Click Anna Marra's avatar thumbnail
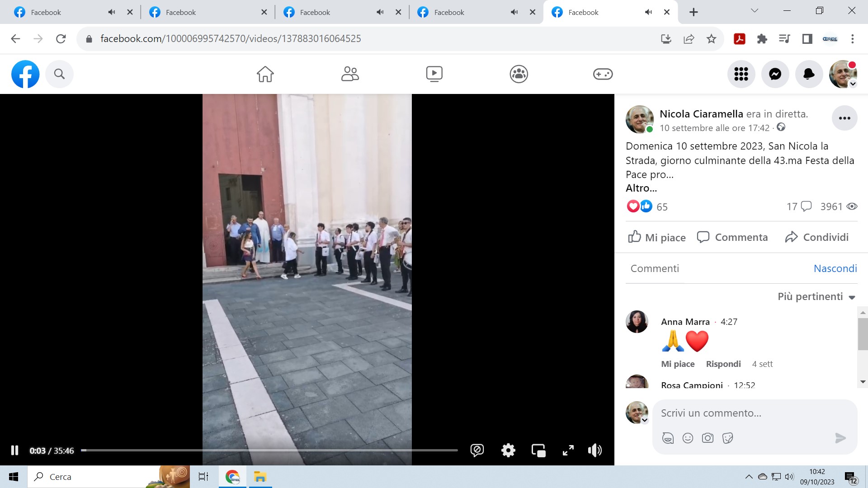 pyautogui.click(x=637, y=322)
